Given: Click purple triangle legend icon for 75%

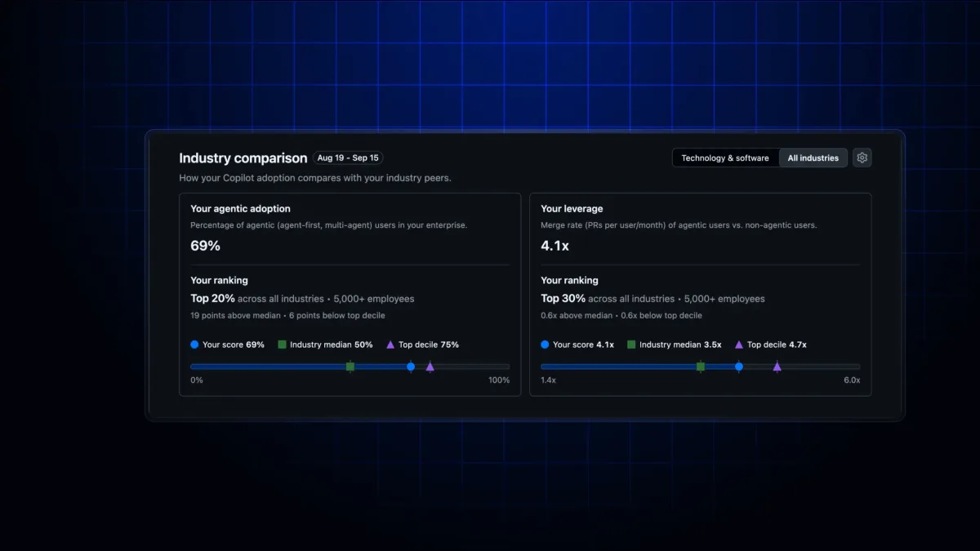Looking at the screenshot, I should click(x=390, y=344).
